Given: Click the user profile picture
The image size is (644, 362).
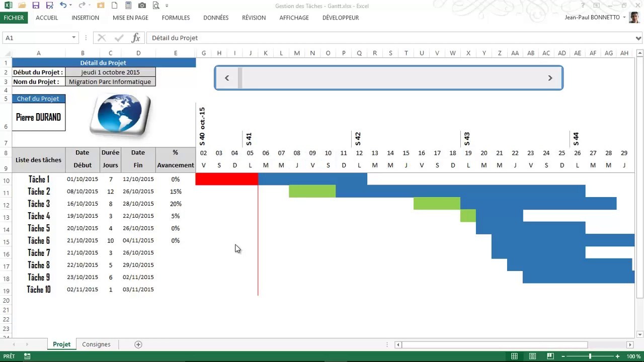Looking at the screenshot, I should [634, 18].
